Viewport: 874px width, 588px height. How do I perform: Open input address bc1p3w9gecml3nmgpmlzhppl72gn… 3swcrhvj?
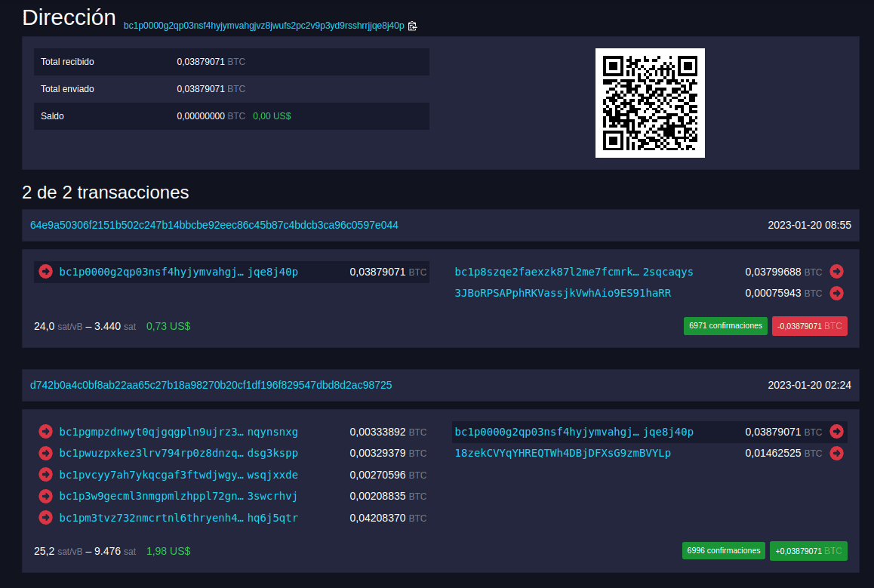click(x=178, y=496)
